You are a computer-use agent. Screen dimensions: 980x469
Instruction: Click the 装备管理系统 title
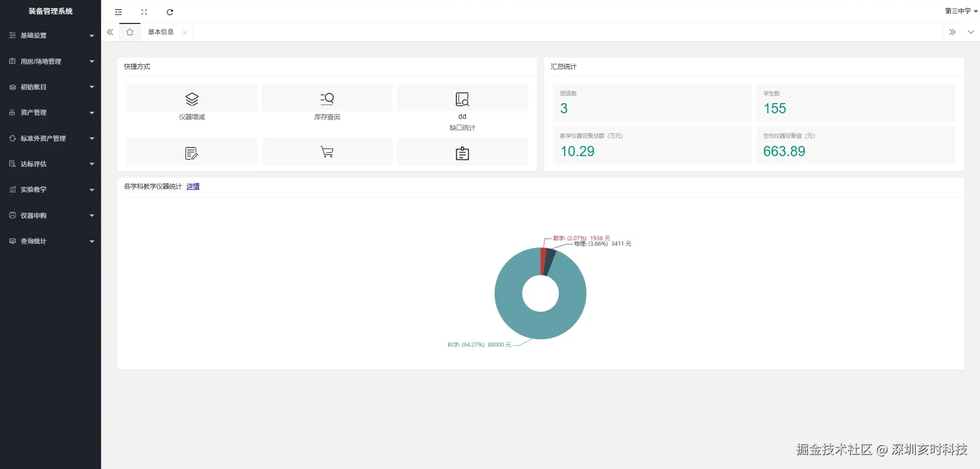(x=51, y=11)
